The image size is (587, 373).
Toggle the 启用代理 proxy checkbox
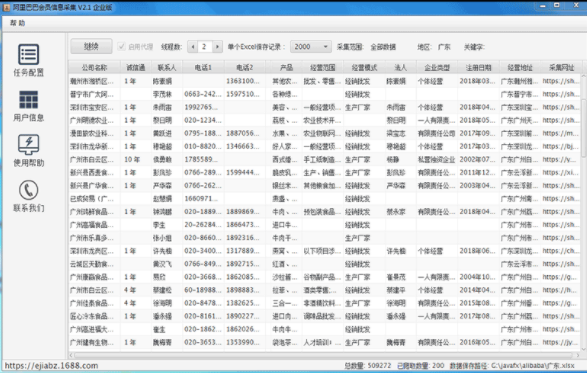[x=121, y=46]
